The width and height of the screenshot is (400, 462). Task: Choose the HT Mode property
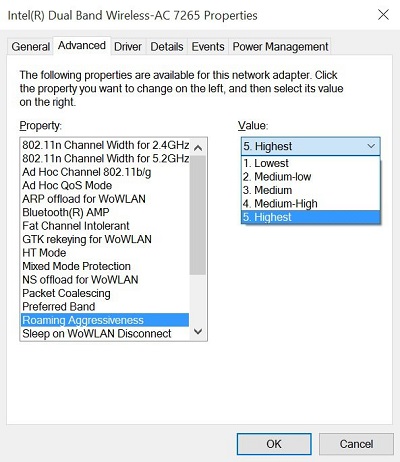click(105, 253)
